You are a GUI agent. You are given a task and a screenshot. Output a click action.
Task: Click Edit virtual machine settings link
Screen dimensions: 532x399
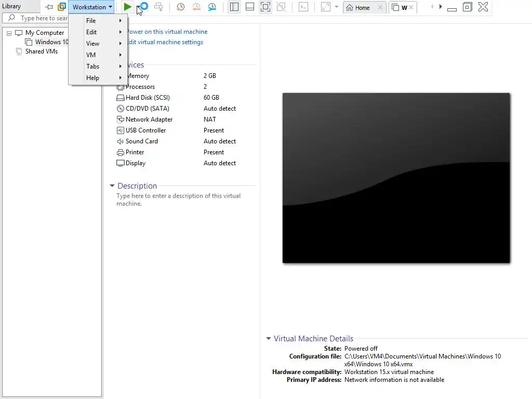tap(165, 42)
